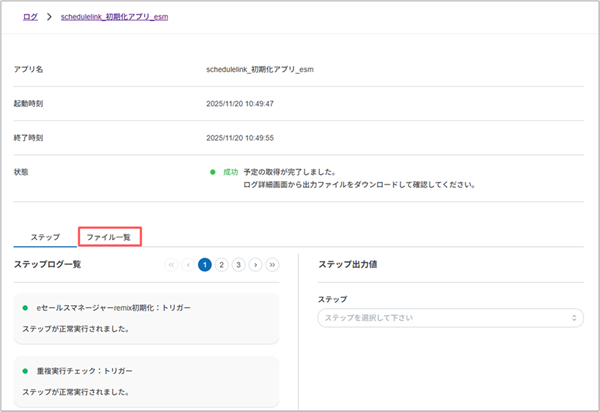
Task: Click the ログ breadcrumb link
Action: pos(30,18)
